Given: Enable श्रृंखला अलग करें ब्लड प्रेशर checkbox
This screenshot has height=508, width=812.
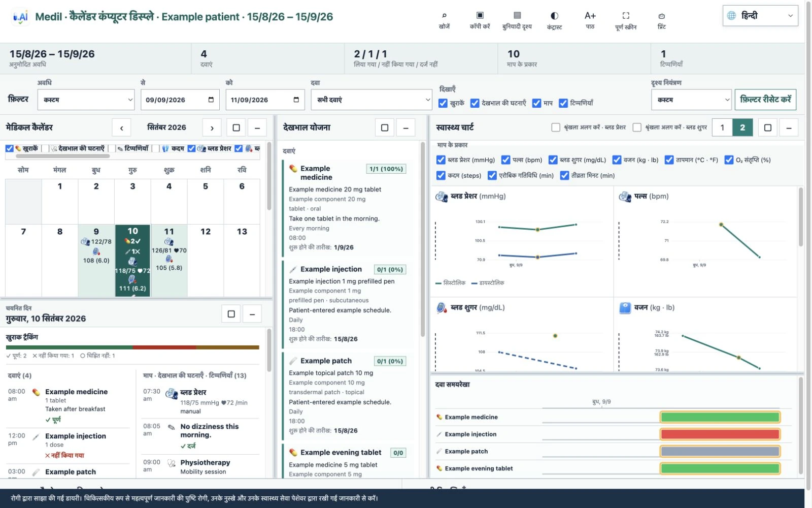Looking at the screenshot, I should click(556, 128).
